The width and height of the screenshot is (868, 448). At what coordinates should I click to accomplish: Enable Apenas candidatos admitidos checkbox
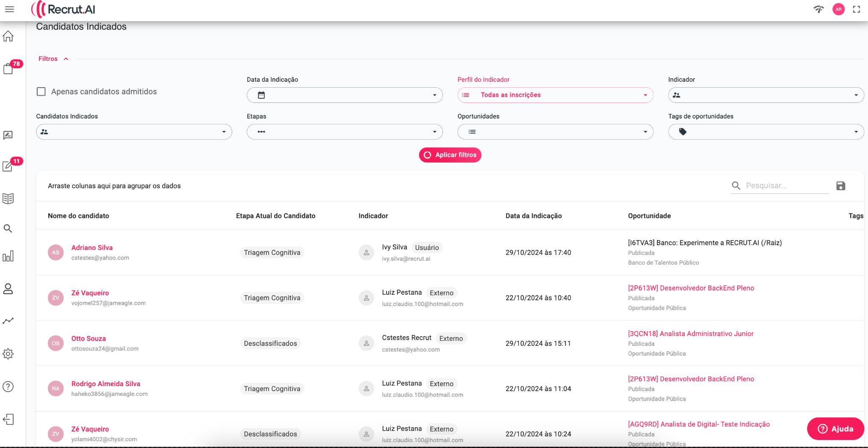coord(41,92)
